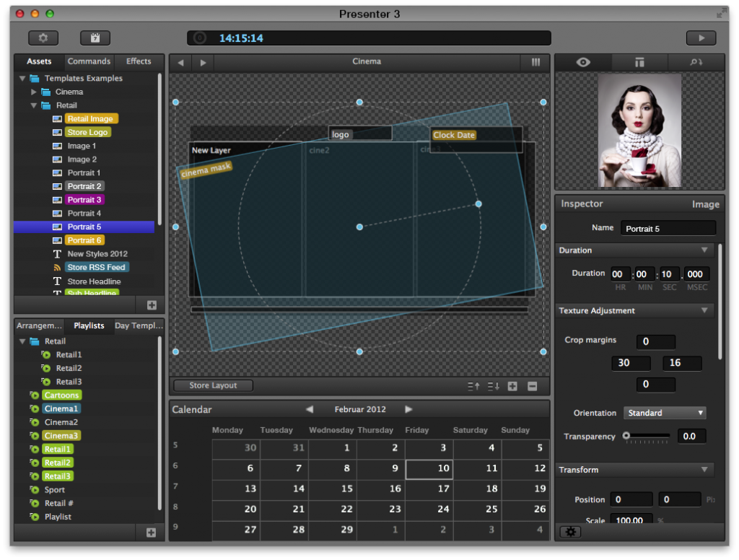Open the Orientation Standard dropdown
Screen dimensions: 739x560
click(x=665, y=413)
